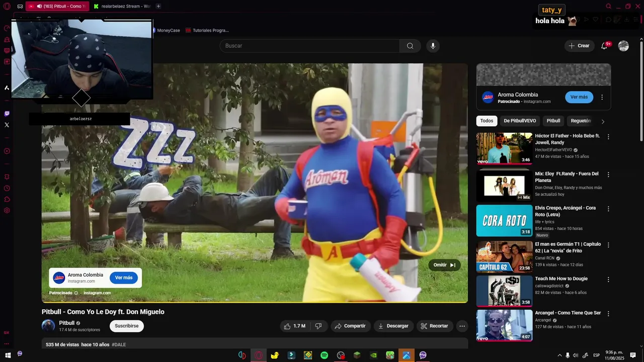Click the GX label at sidebar bottom
This screenshot has height=362, width=644.
pyautogui.click(x=7, y=332)
